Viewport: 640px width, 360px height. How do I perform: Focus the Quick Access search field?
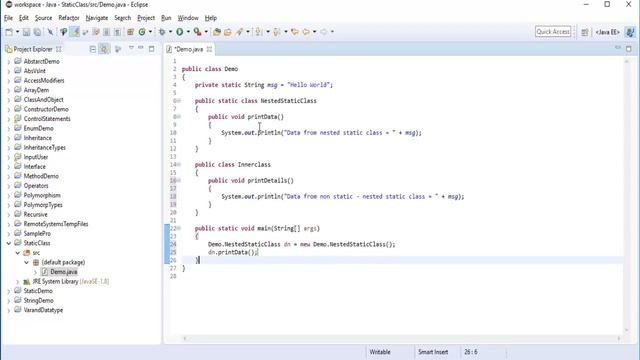[553, 32]
